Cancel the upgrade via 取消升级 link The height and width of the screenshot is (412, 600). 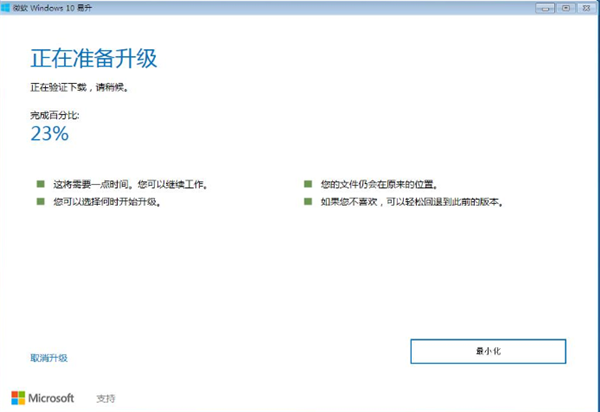49,357
